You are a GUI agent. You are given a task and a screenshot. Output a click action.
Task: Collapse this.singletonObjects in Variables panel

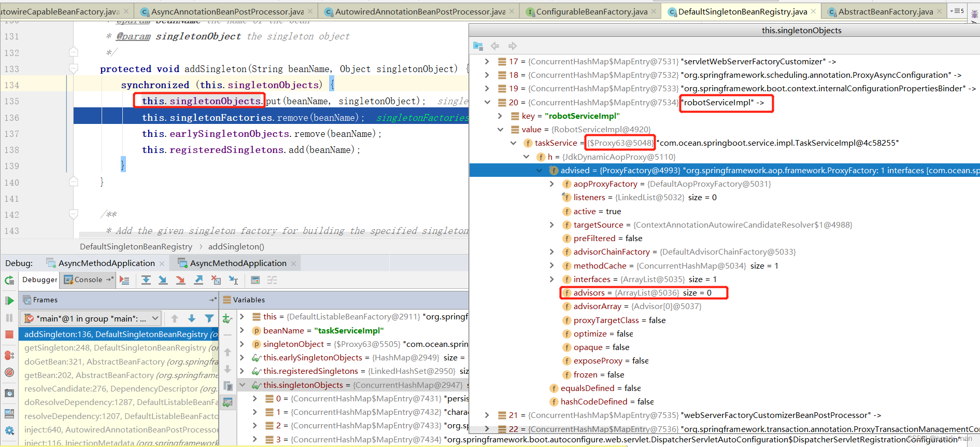tap(242, 385)
